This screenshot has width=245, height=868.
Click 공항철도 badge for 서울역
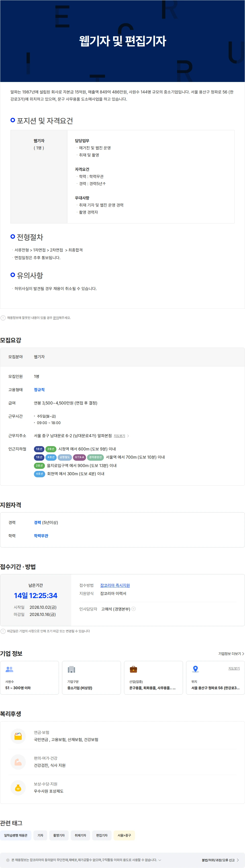coord(65,457)
